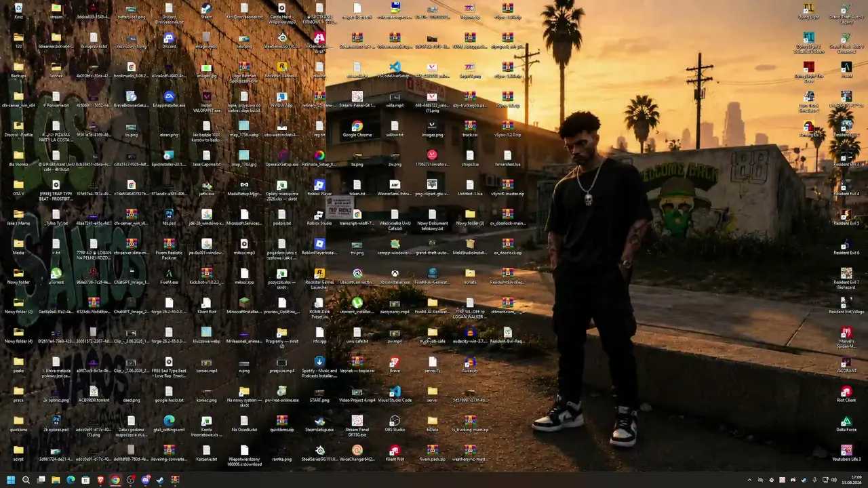The image size is (868, 488).
Task: Select the donate folder
Action: 470,277
